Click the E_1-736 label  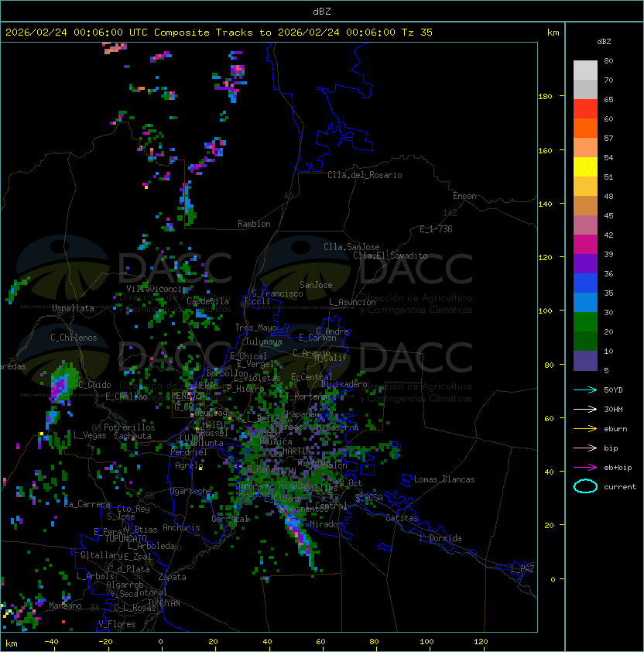436,229
